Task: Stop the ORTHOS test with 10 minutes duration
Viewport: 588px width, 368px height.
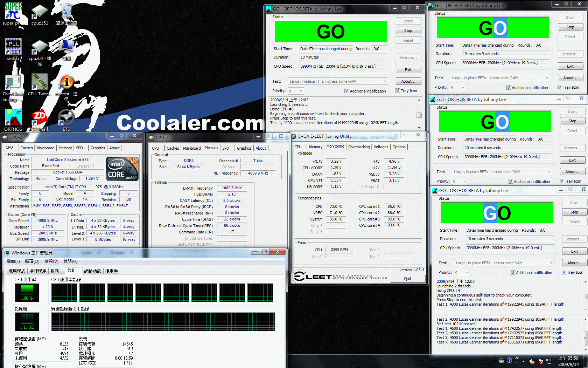Action: tap(408, 31)
